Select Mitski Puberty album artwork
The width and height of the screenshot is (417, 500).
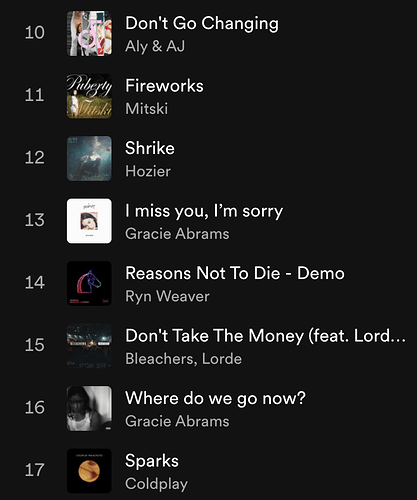coord(89,96)
